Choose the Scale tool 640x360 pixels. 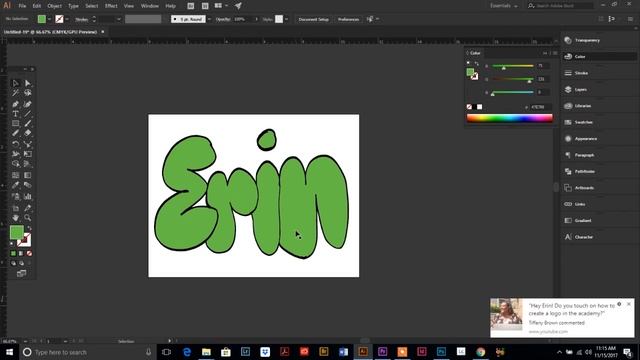(x=28, y=144)
